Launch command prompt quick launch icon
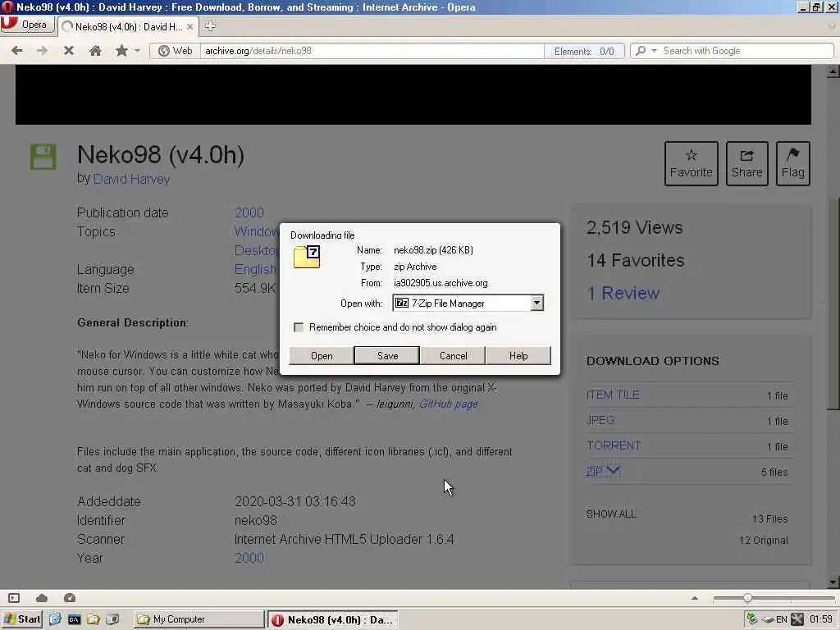 (x=74, y=619)
